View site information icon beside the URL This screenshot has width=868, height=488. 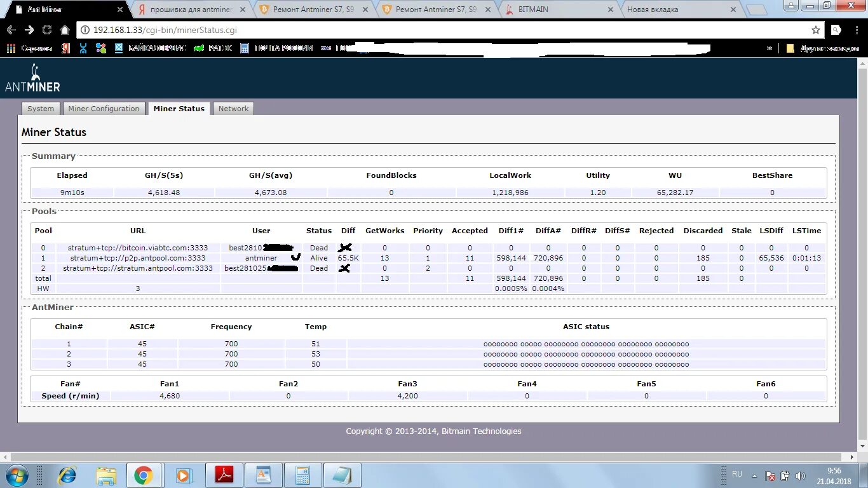click(x=86, y=30)
